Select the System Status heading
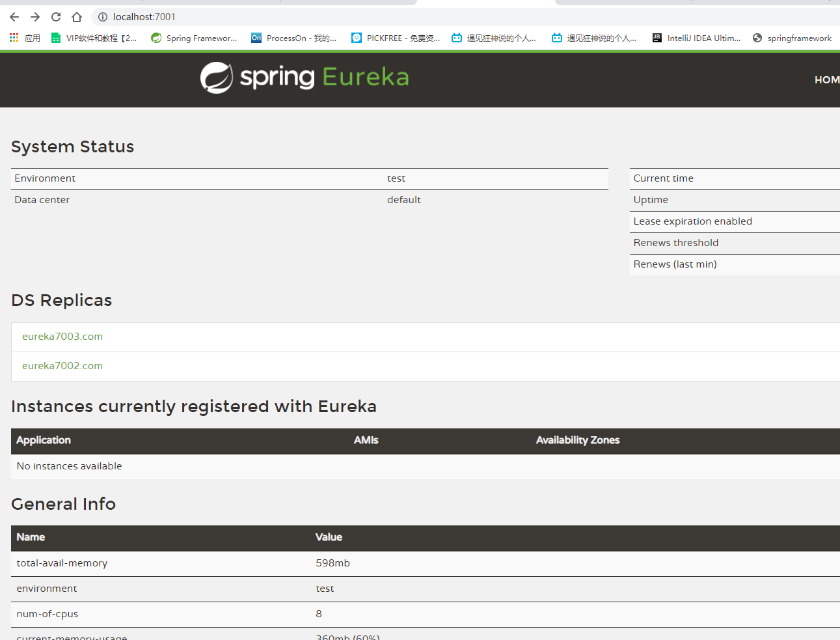The image size is (840, 640). pyautogui.click(x=73, y=146)
